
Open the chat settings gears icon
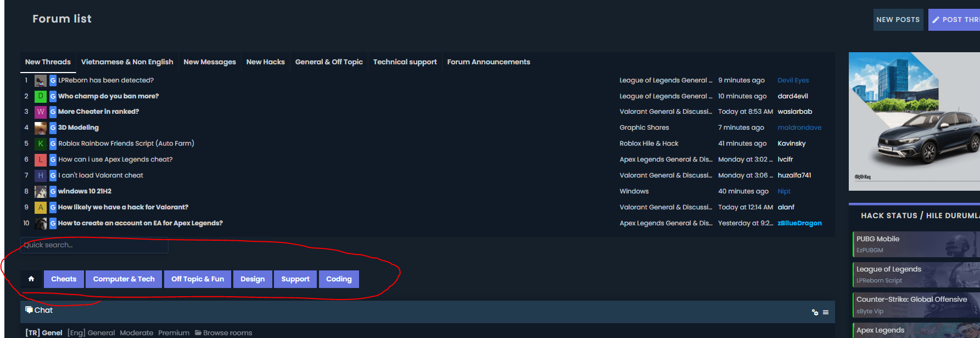pos(815,312)
